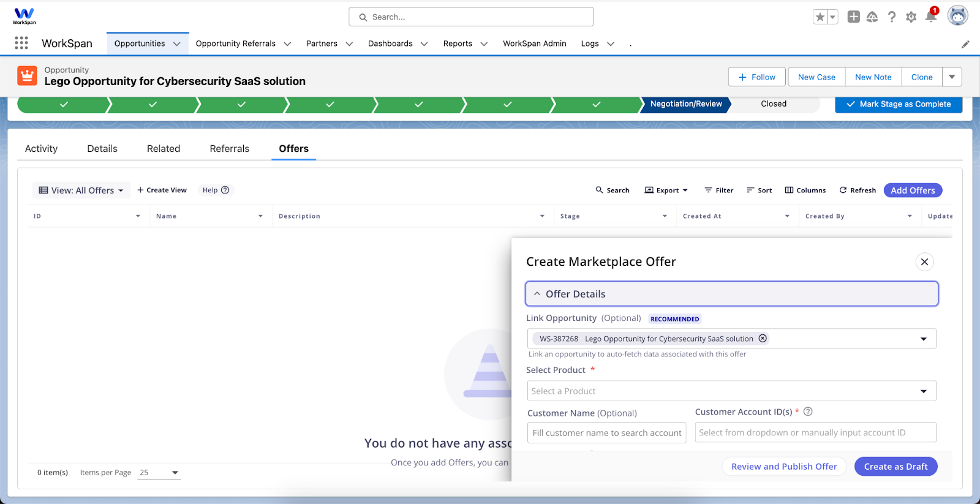Viewport: 980px width, 504px height.
Task: Switch to the Details tab
Action: [x=102, y=149]
